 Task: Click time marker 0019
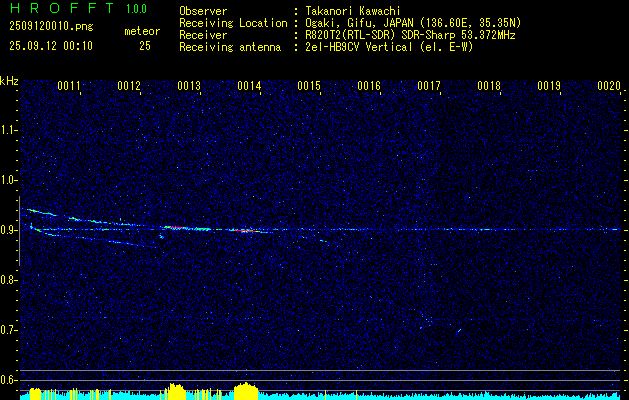tap(549, 86)
